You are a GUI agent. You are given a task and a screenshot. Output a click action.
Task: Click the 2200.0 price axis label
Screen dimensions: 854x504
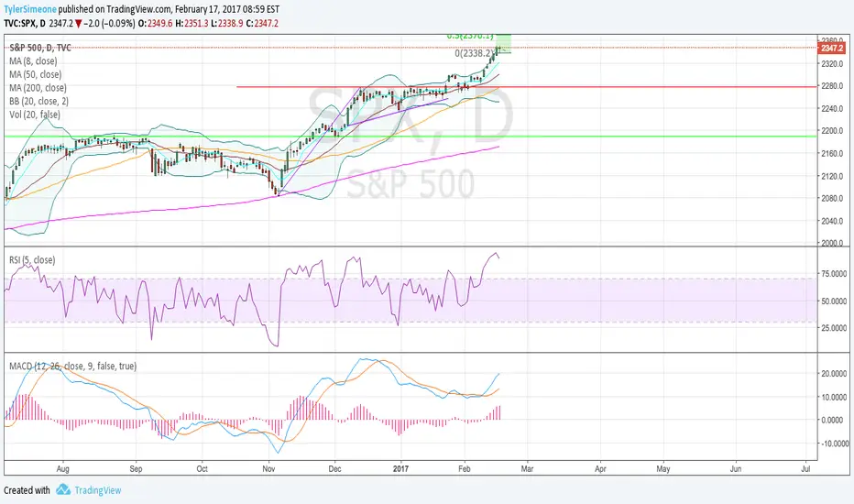coord(832,131)
